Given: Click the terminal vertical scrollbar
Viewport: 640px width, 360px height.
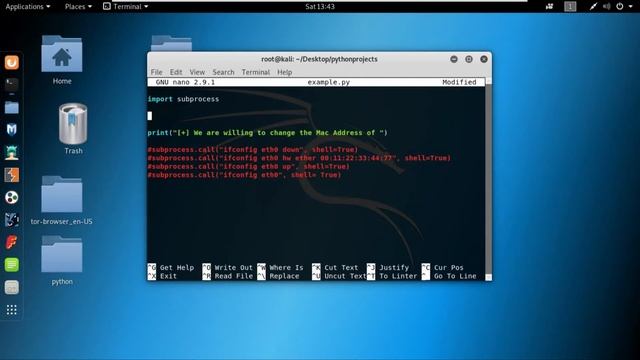Looking at the screenshot, I should point(488,179).
